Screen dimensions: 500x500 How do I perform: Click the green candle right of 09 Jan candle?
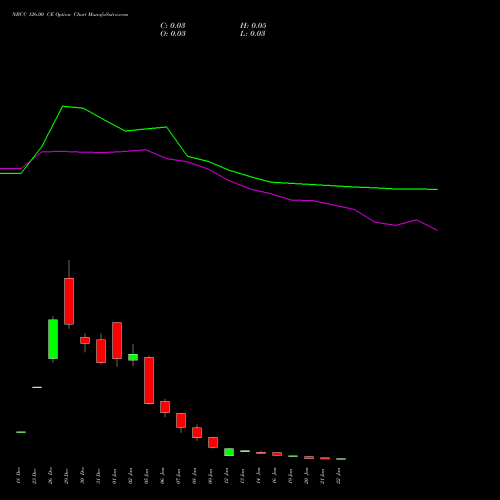pos(229,452)
